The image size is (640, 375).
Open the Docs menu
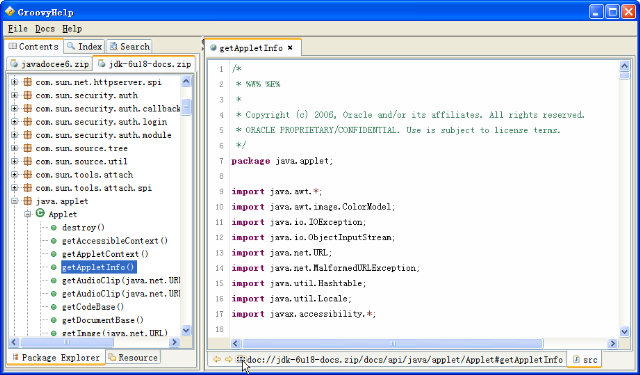tap(45, 29)
